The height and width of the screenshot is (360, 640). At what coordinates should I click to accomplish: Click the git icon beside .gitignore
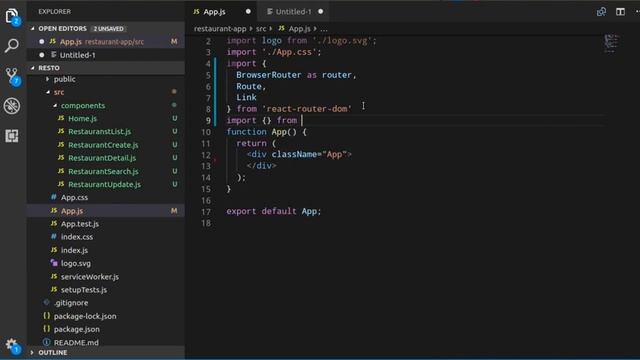(47, 302)
